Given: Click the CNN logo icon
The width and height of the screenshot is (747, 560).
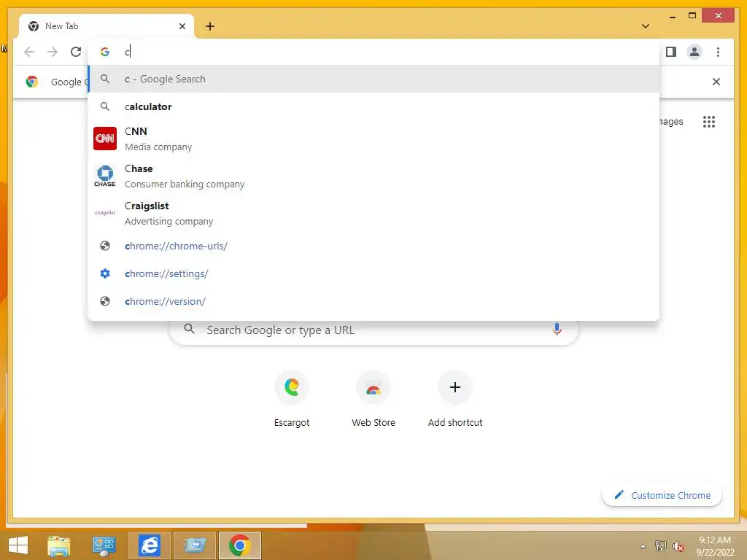Looking at the screenshot, I should tap(105, 139).
